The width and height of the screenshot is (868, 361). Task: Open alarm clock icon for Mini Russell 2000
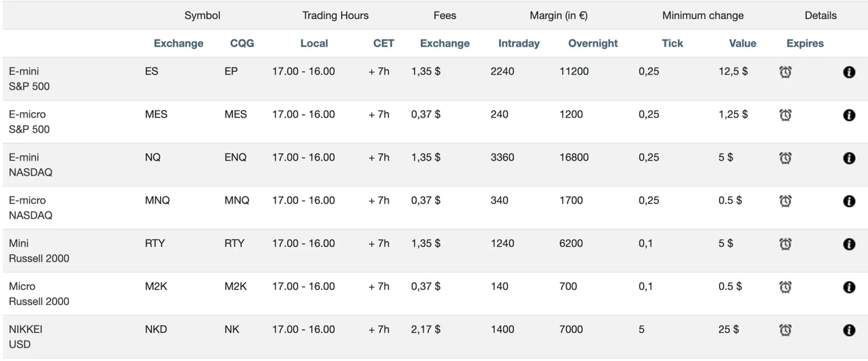pyautogui.click(x=785, y=244)
